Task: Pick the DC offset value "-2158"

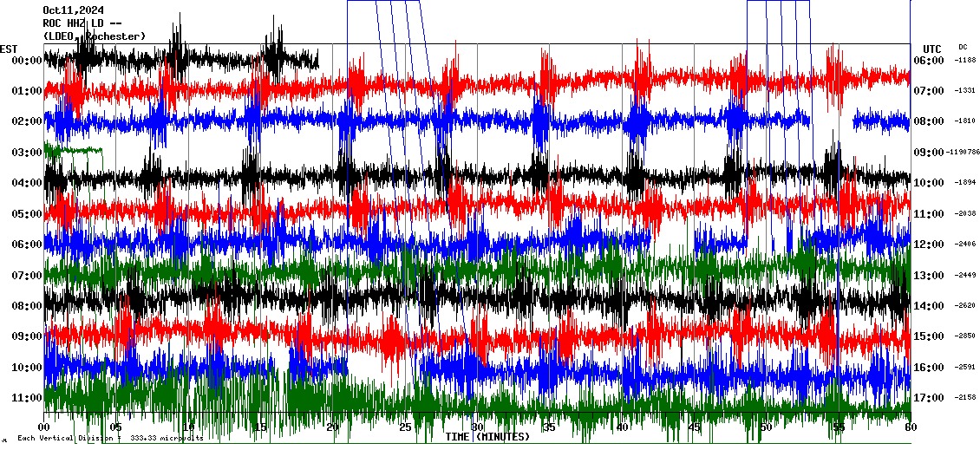Action: [x=965, y=397]
